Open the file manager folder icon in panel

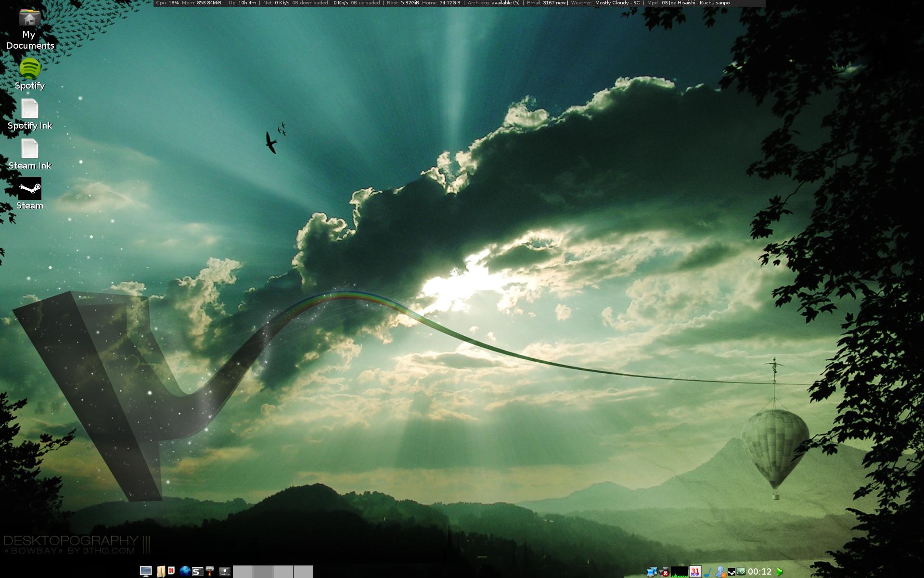tap(161, 571)
